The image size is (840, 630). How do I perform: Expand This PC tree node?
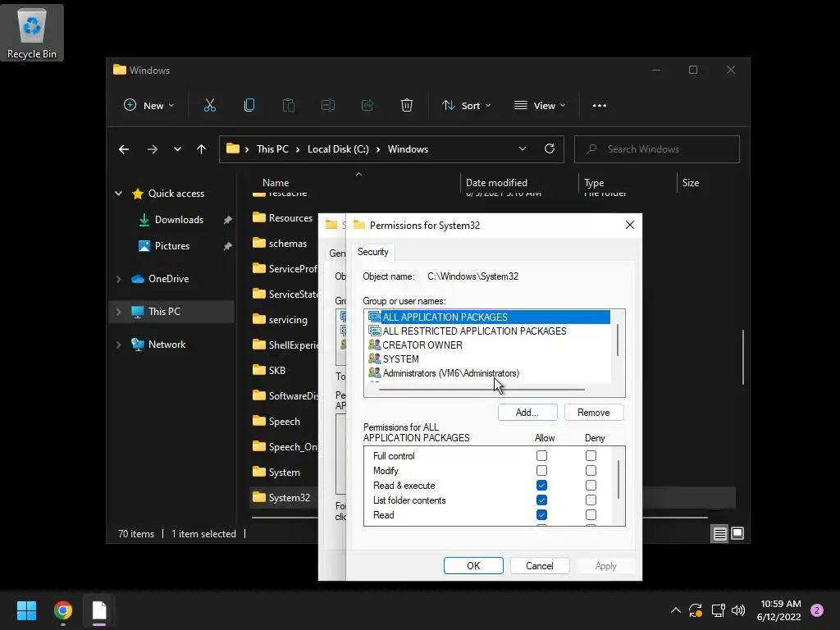(118, 312)
